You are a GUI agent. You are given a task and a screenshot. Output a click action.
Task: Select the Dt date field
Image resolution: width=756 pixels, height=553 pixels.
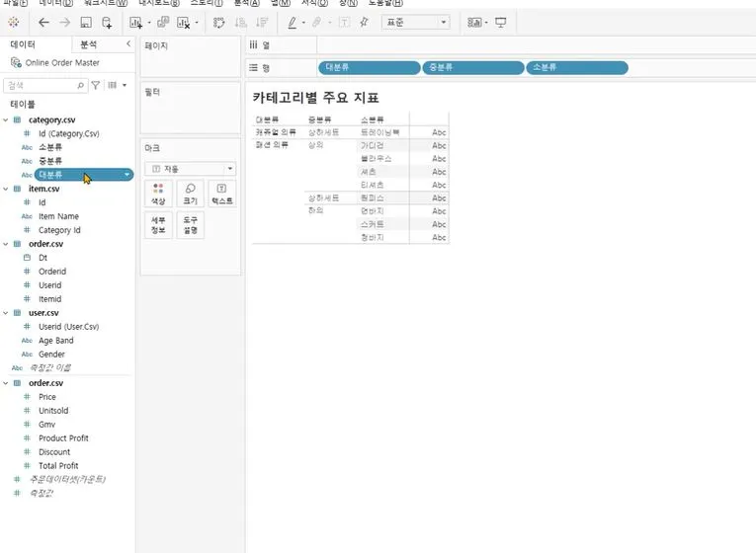[x=42, y=258]
